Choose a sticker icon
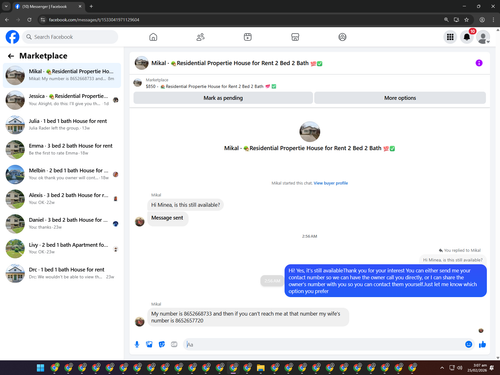The width and height of the screenshot is (500, 375). point(162,344)
